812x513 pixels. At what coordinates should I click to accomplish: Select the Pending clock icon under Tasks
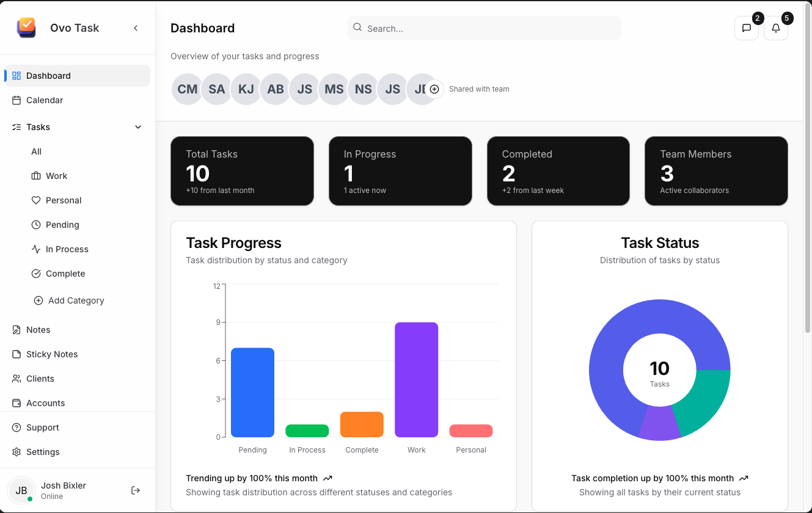(x=36, y=225)
